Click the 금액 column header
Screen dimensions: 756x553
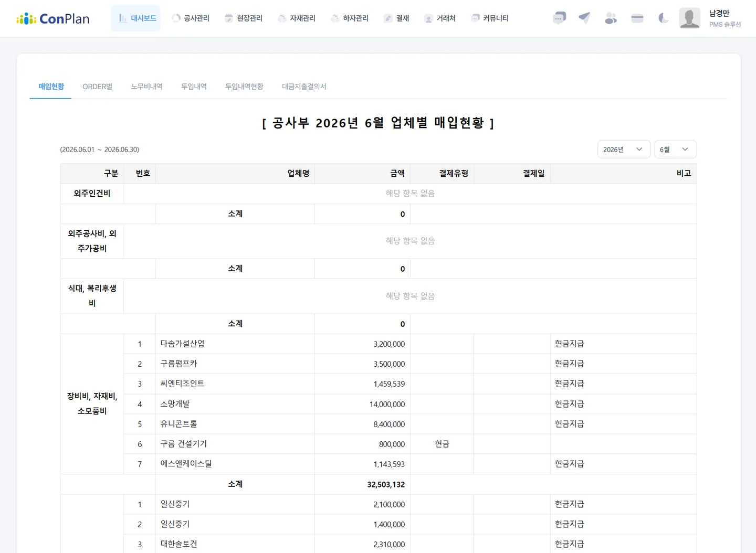pyautogui.click(x=362, y=174)
